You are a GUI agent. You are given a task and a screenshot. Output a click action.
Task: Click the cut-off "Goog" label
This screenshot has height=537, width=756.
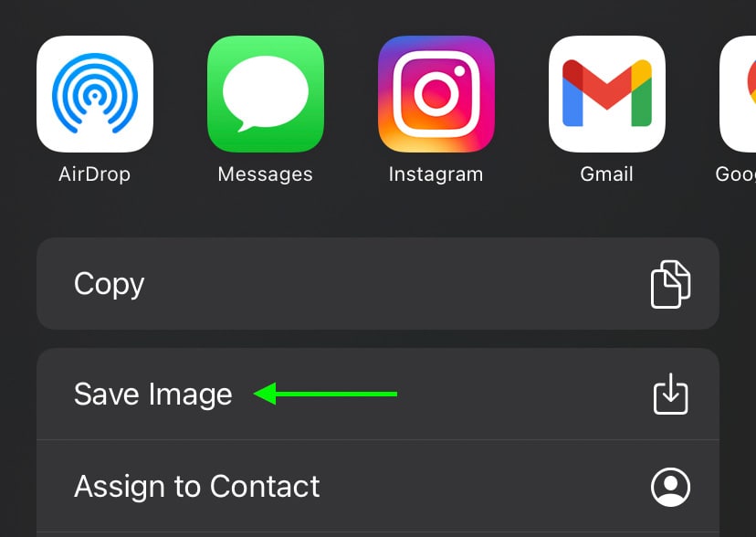click(736, 174)
